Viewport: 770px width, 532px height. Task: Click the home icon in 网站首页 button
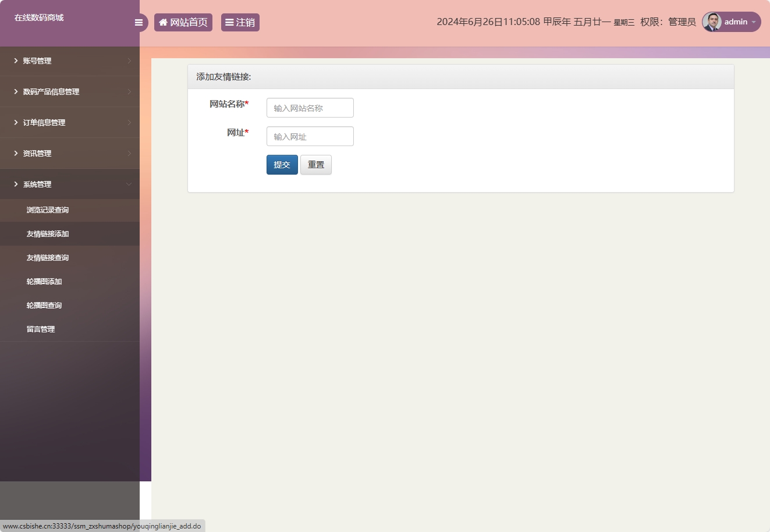point(164,22)
